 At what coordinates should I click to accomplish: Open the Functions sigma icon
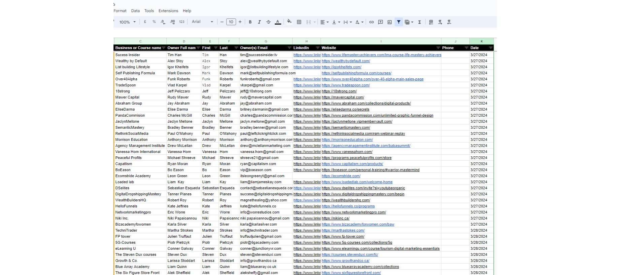click(419, 22)
